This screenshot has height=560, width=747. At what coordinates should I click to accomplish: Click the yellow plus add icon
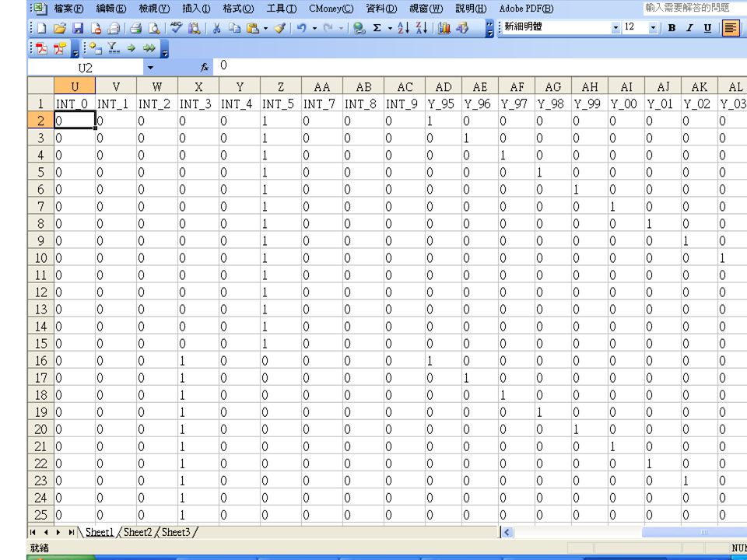[x=96, y=48]
